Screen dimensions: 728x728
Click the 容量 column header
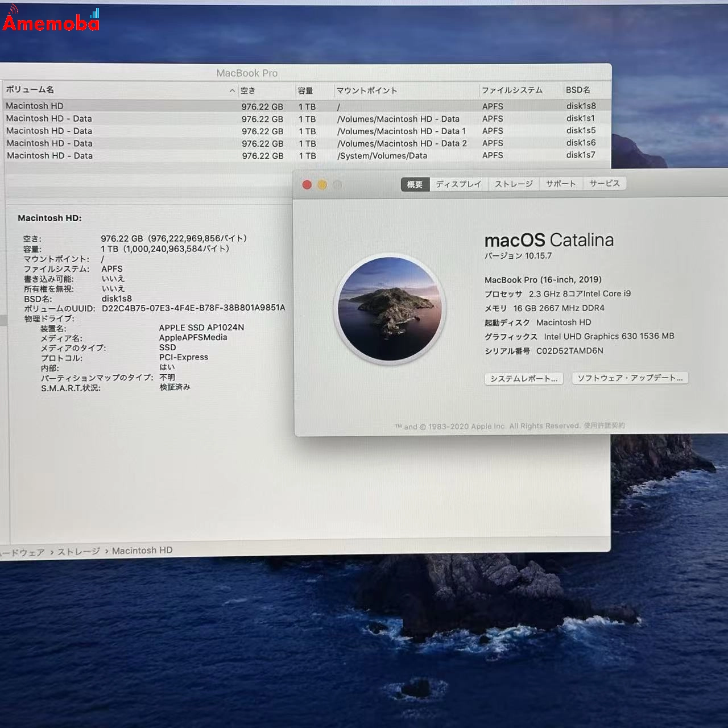[x=305, y=90]
